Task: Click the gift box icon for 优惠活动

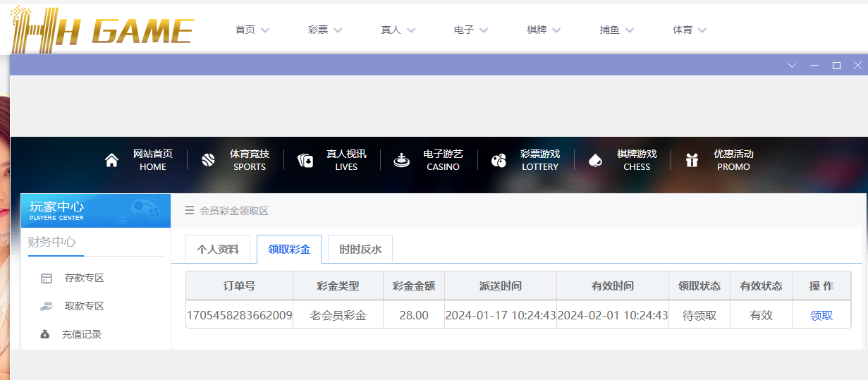Action: (x=692, y=160)
